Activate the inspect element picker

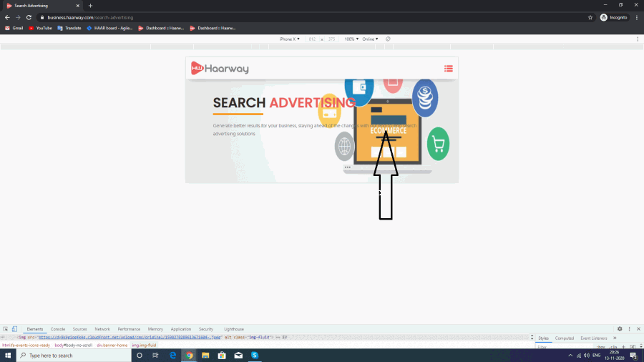(x=6, y=329)
